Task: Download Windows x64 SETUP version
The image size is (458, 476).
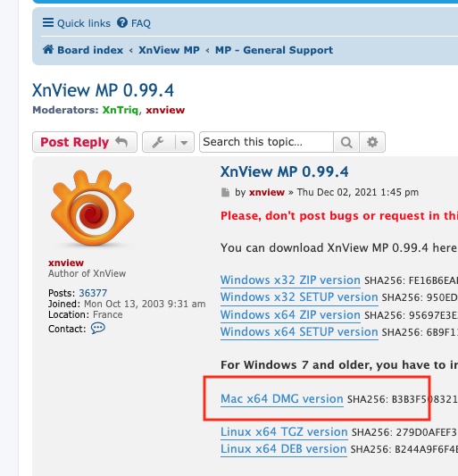Action: click(x=299, y=332)
